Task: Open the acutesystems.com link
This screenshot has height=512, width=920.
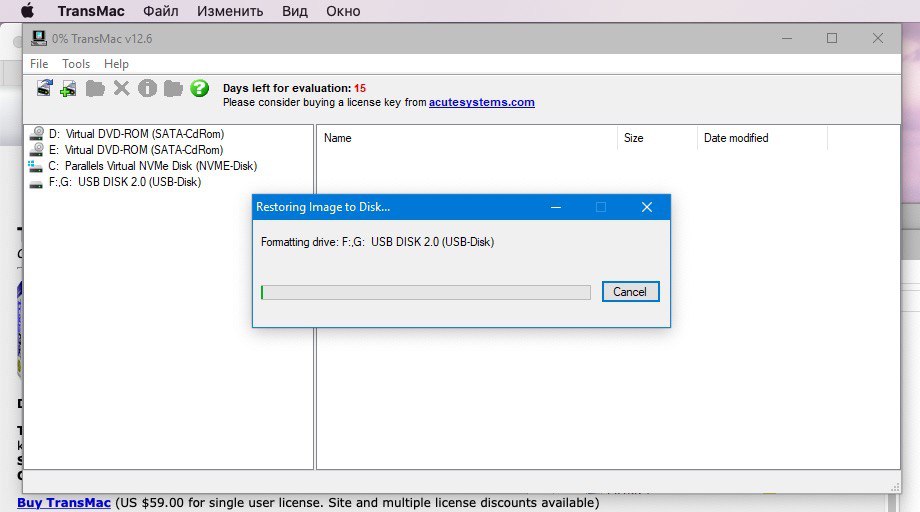Action: (x=482, y=102)
